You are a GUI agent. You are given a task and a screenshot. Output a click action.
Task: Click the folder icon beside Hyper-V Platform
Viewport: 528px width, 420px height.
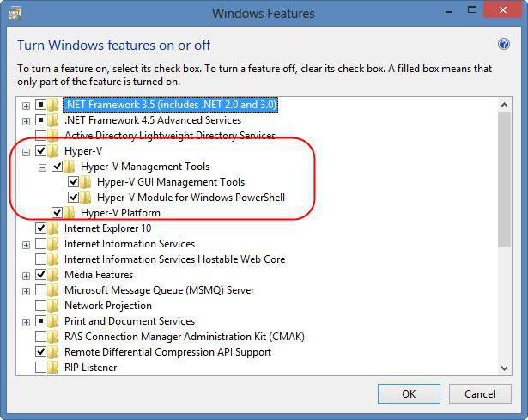point(72,213)
